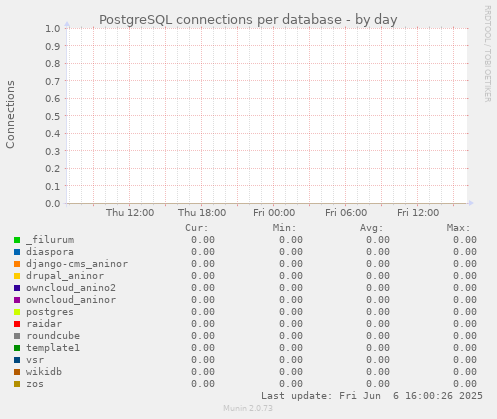497x419 pixels.
Task: Select the django-cms_aninor legend label
Action: 77,264
